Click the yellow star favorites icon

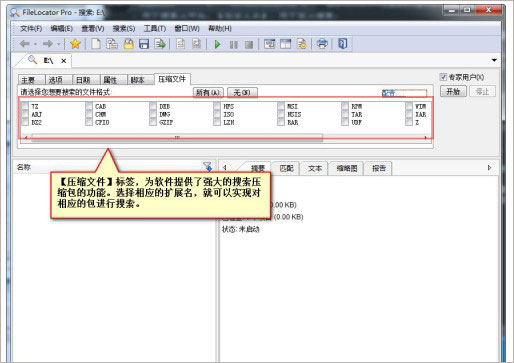(x=75, y=44)
